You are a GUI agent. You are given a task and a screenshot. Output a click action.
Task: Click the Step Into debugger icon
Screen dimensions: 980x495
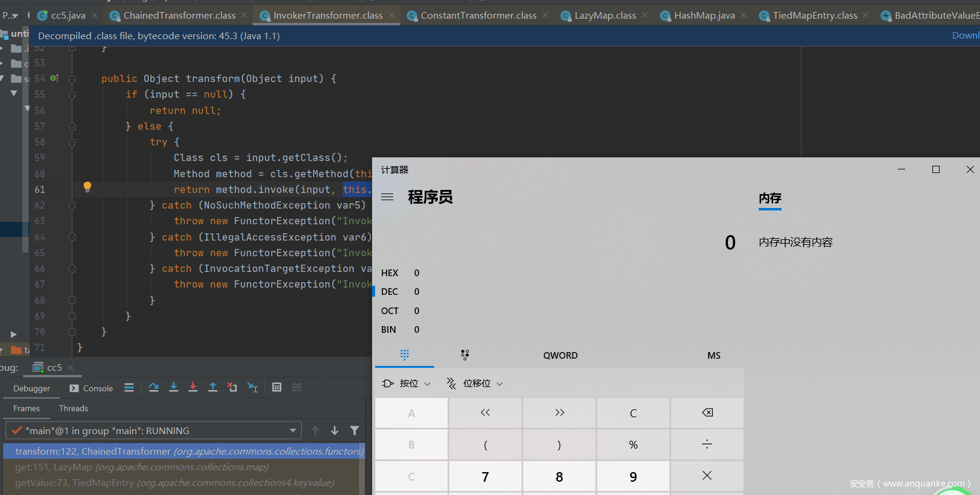click(x=174, y=387)
